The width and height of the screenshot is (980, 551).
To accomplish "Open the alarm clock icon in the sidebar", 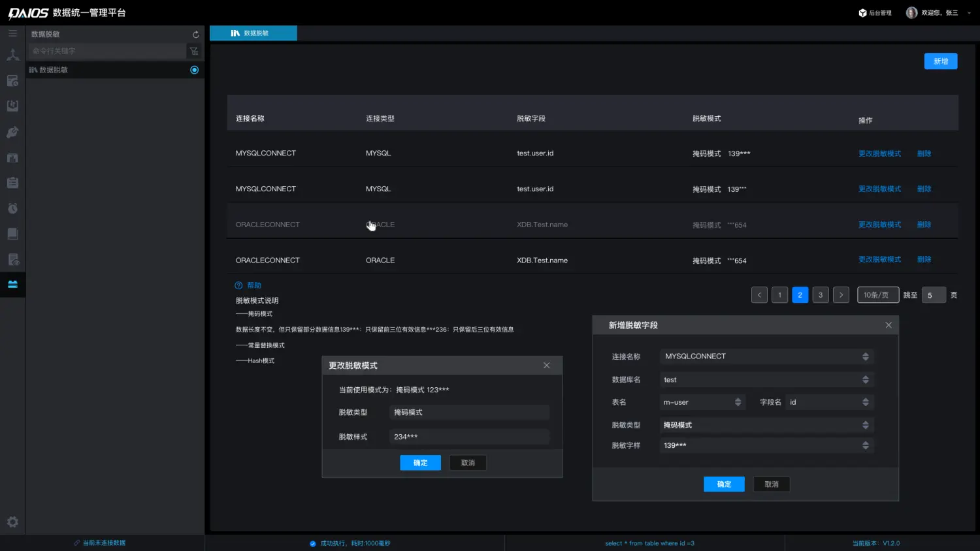I will click(x=12, y=208).
